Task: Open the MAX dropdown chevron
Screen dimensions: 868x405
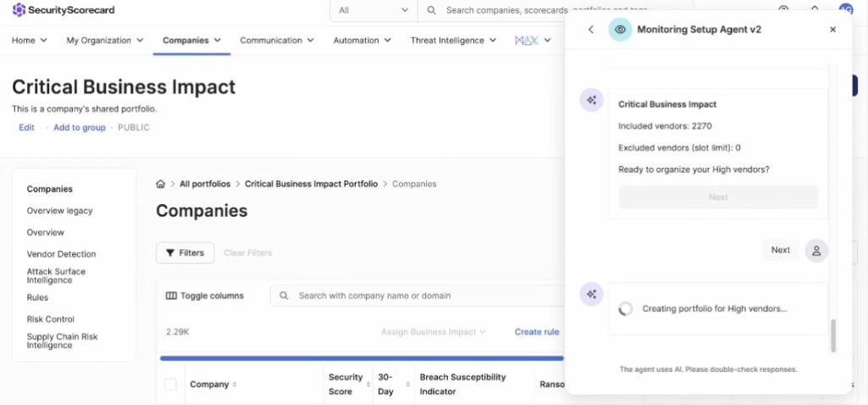Action: point(548,41)
